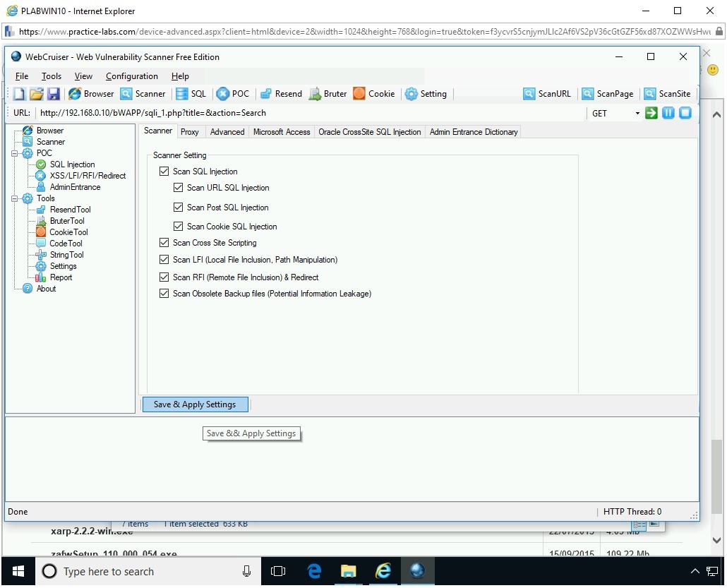The height and width of the screenshot is (588, 727).
Task: Open the SQL toolbar tool
Action: point(191,94)
